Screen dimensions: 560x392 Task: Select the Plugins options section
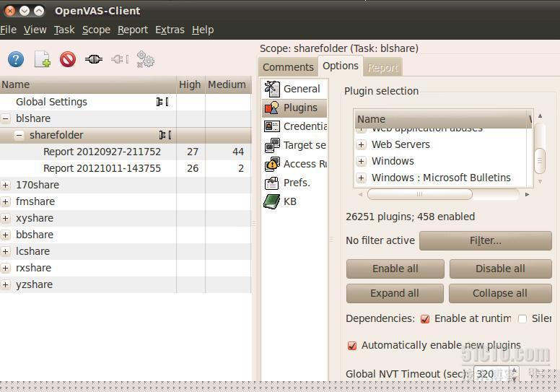pyautogui.click(x=294, y=108)
